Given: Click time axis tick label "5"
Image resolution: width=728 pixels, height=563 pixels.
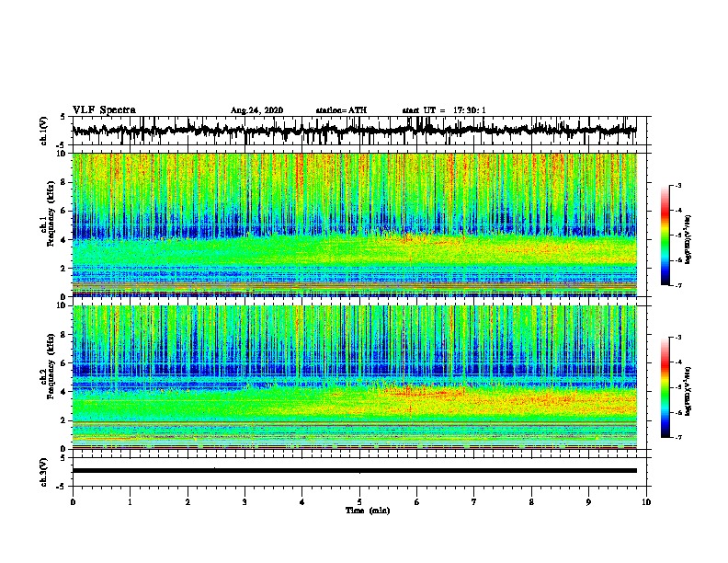Looking at the screenshot, I should point(359,502).
